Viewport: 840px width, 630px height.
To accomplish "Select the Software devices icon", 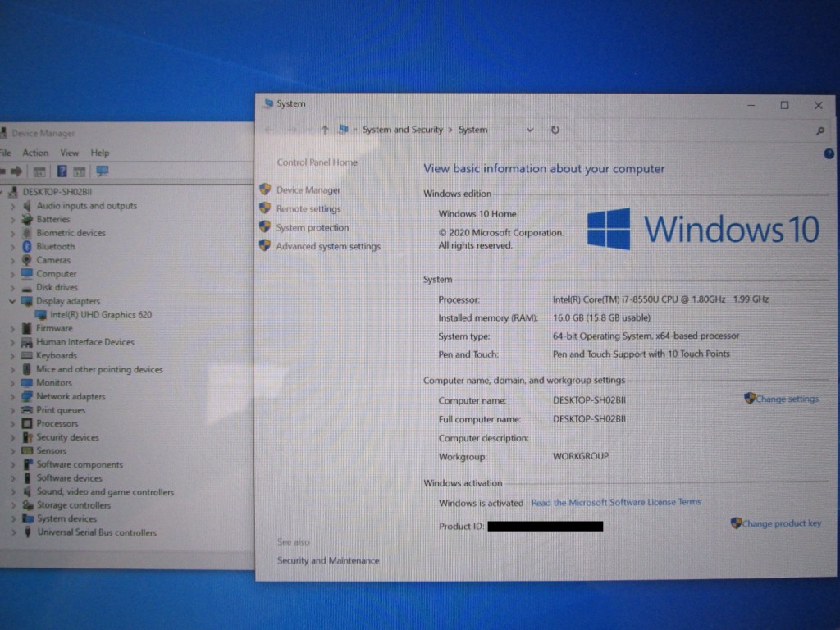I will [27, 478].
